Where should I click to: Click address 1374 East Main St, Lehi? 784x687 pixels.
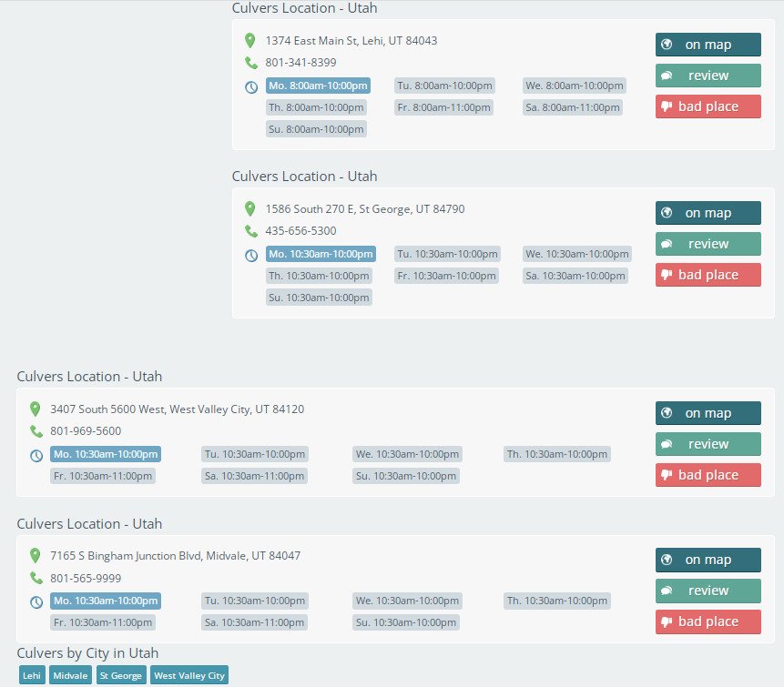pyautogui.click(x=351, y=40)
